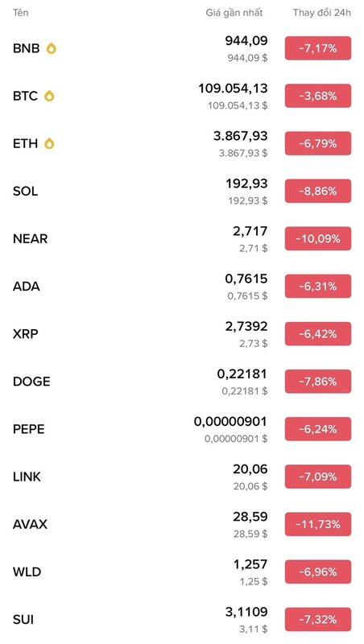This screenshot has width=364, height=644.
Task: Select the BTC price 109.054,13
Action: point(233,89)
